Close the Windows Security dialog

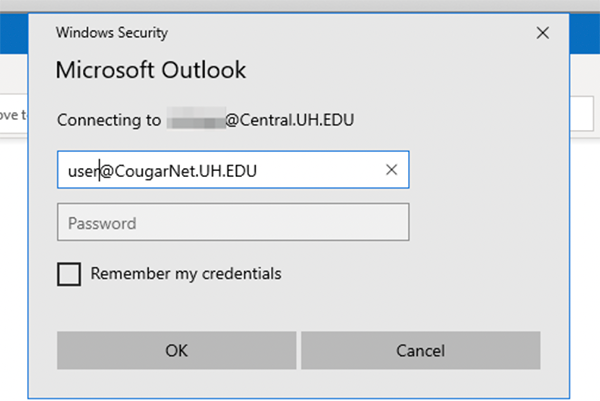coord(543,33)
